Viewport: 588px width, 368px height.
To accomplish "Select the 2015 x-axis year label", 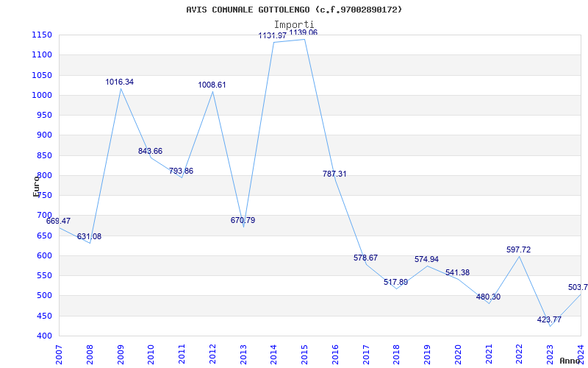I will 304,355.
